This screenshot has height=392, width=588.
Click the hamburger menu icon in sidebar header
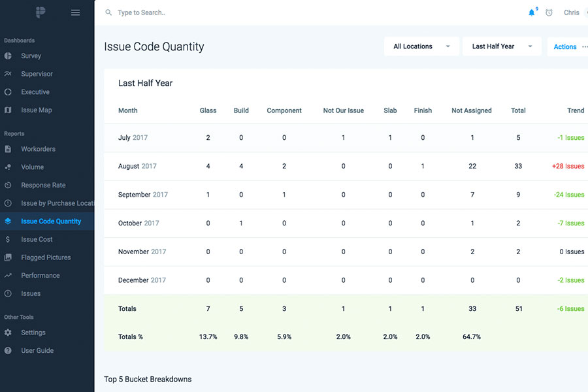click(75, 12)
